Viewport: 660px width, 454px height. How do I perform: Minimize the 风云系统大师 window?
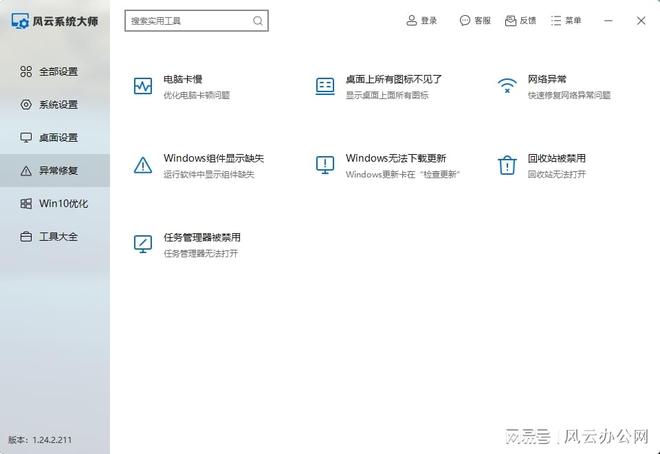(x=608, y=20)
